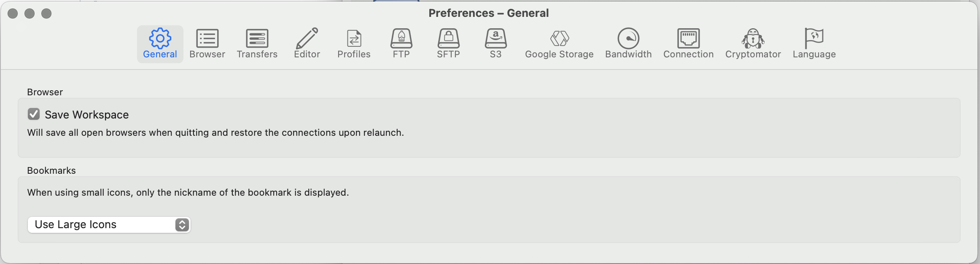Switch to the Profiles preferences icon

click(x=354, y=39)
